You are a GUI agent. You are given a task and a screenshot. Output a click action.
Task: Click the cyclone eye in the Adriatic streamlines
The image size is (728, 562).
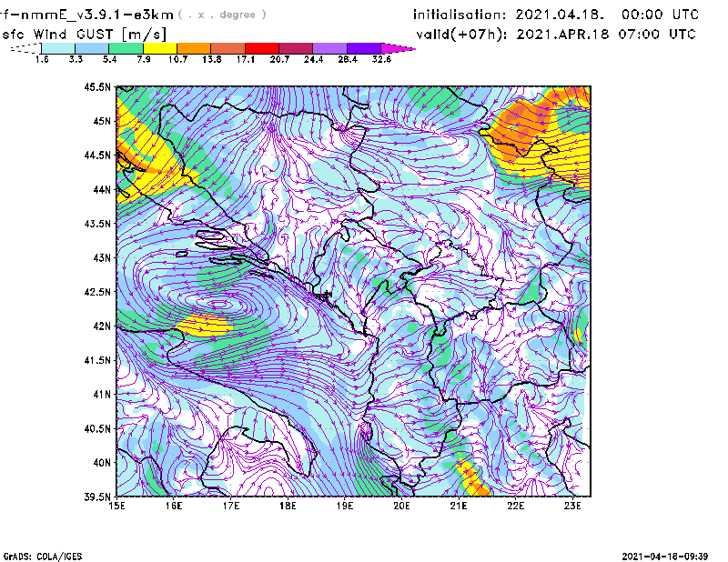pyautogui.click(x=218, y=305)
